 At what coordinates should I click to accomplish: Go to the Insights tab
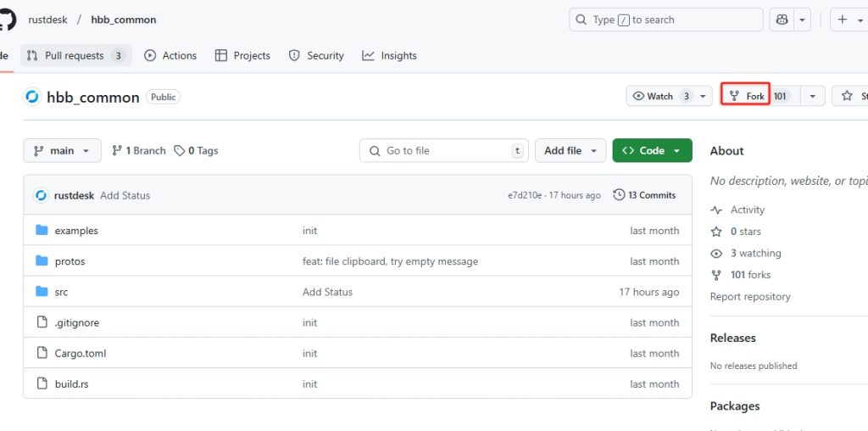pos(389,56)
